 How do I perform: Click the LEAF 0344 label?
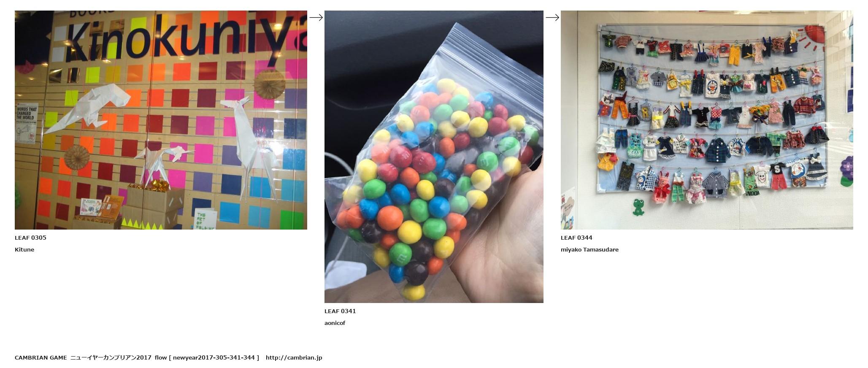pyautogui.click(x=576, y=238)
